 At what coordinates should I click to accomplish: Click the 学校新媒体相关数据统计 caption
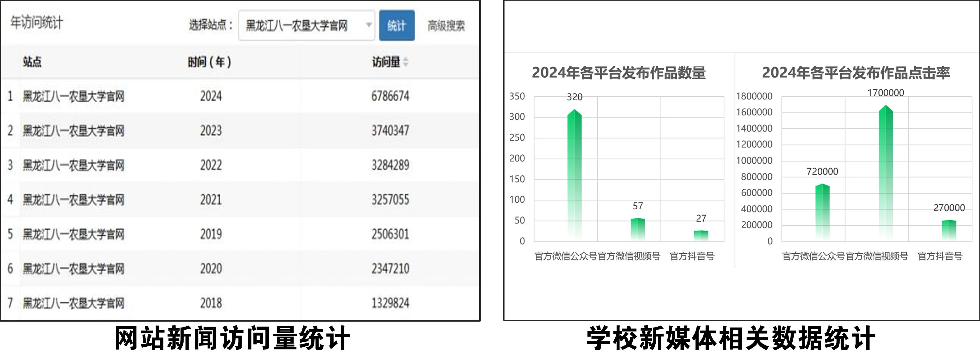tap(731, 338)
